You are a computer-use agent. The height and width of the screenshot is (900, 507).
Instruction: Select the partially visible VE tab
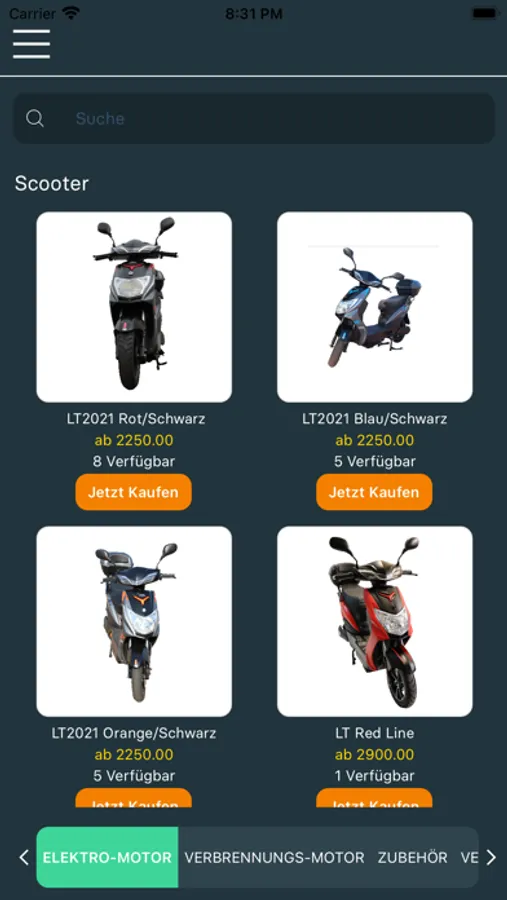[x=469, y=858]
